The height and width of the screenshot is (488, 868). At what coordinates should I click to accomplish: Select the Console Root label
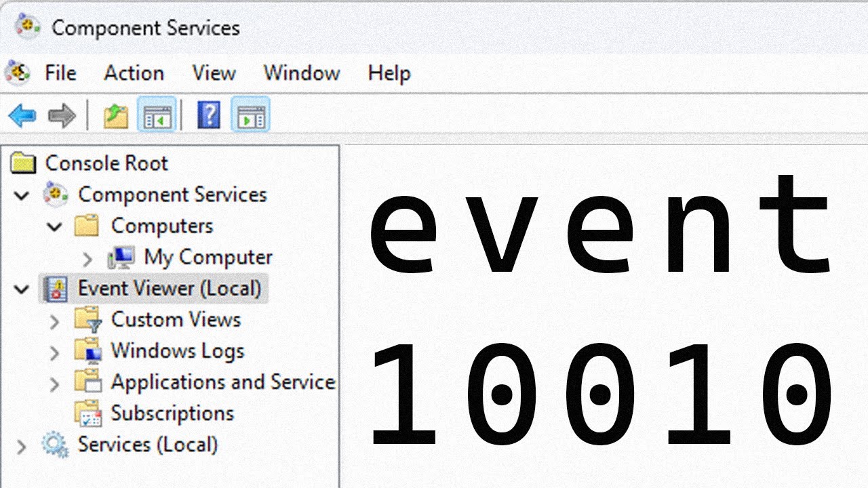click(x=106, y=163)
